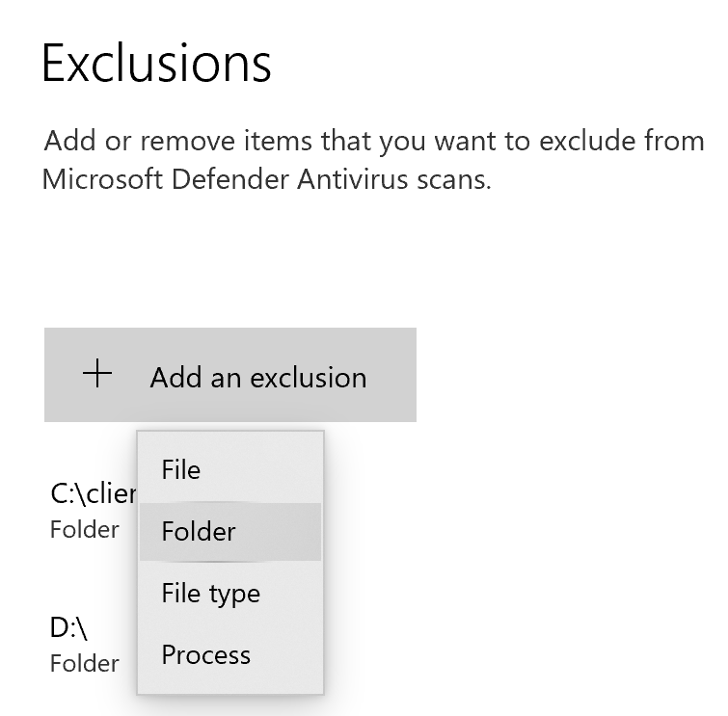Select the highlighted Folder menu option
This screenshot has width=728, height=716.
point(199,531)
